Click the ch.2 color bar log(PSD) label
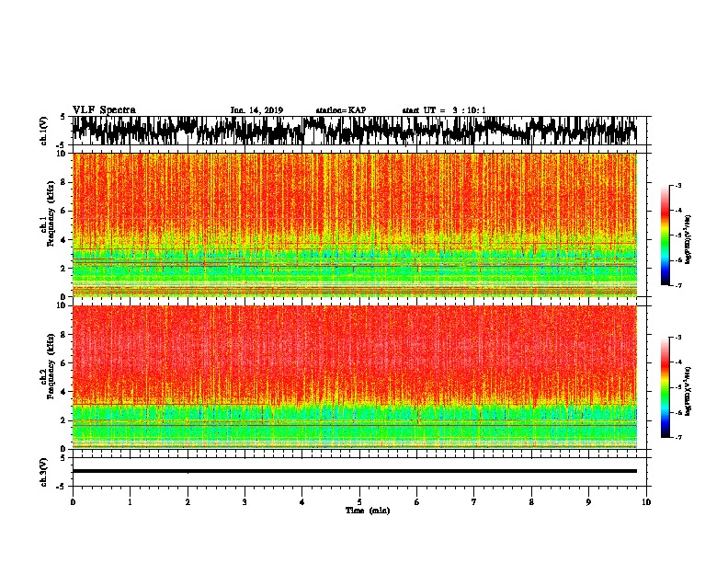 688,391
